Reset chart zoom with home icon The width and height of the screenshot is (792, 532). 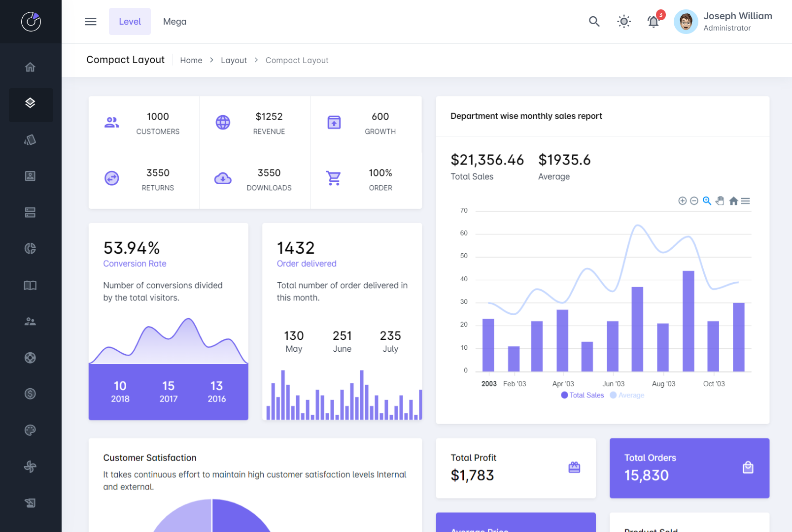tap(733, 201)
